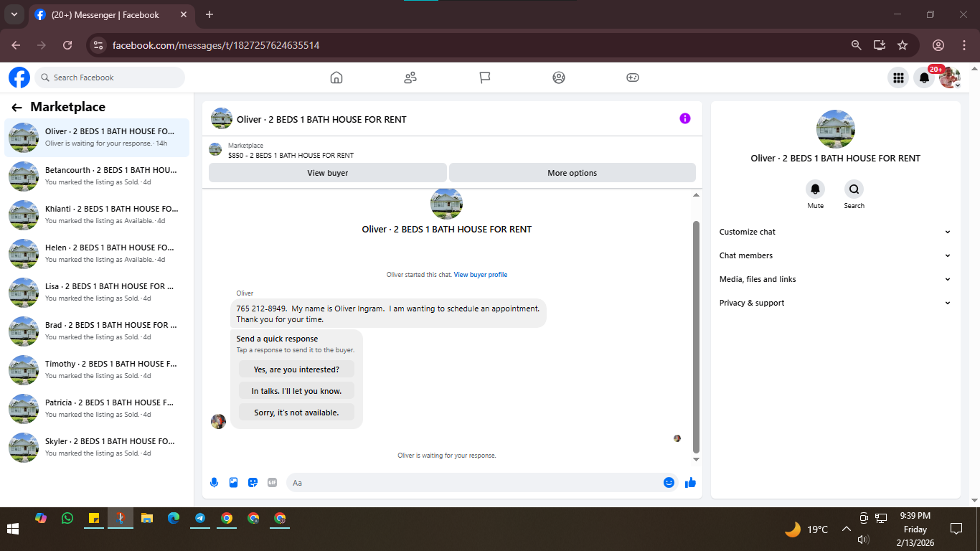Choose a sticker icon in composer
980x551 pixels.
pyautogui.click(x=253, y=483)
